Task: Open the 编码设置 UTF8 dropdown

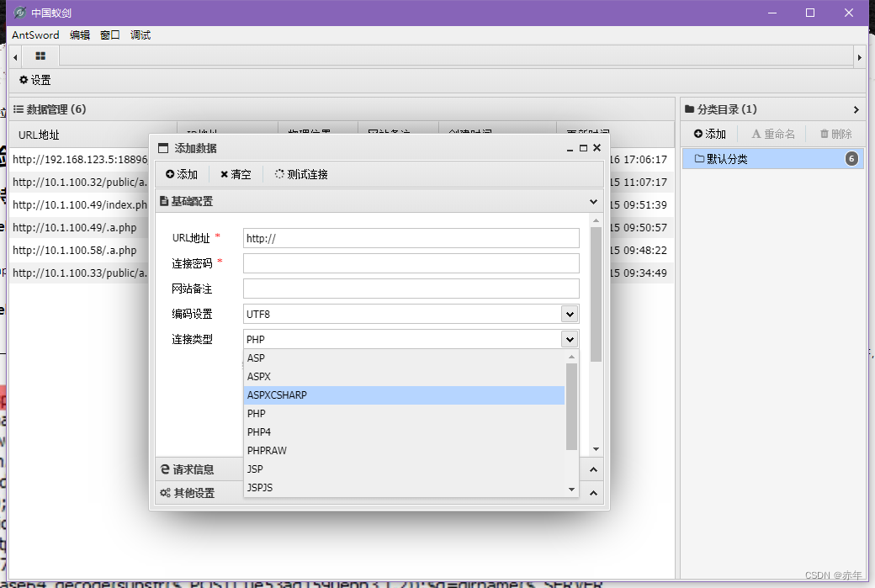Action: coord(570,313)
